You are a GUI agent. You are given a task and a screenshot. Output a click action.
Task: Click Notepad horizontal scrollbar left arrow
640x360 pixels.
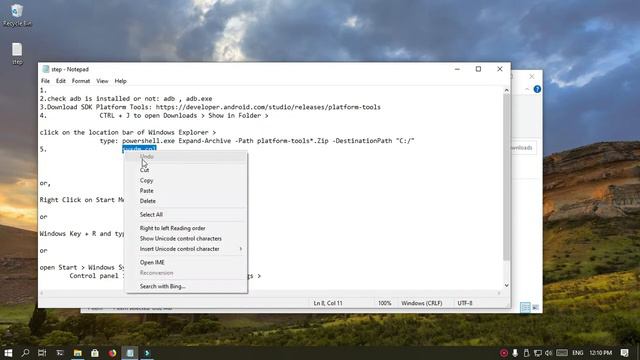[x=42, y=293]
